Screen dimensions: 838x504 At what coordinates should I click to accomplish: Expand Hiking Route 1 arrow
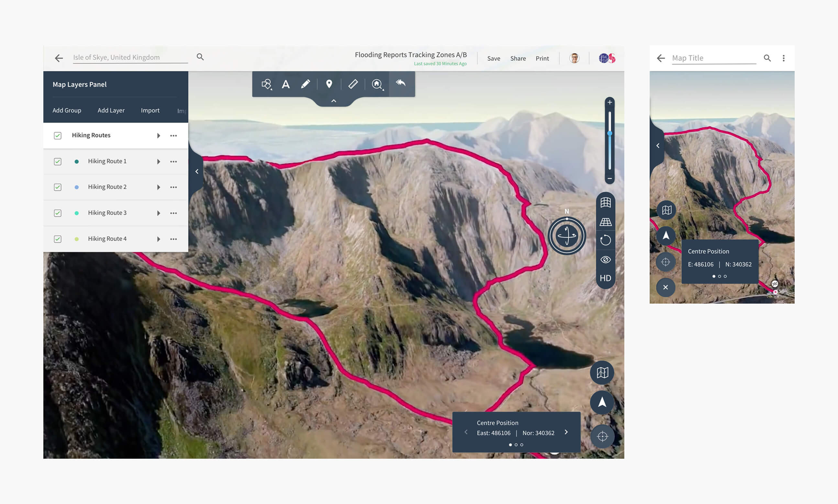[x=159, y=162]
